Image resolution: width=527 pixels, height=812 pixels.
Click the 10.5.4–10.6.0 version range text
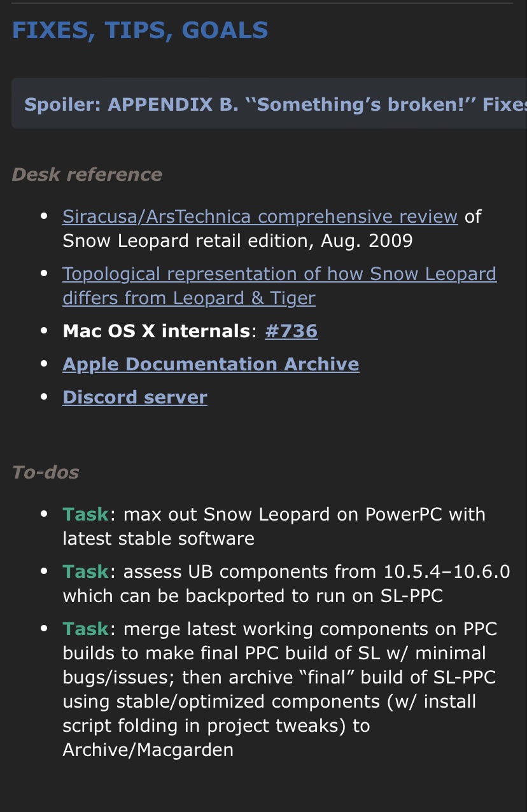[447, 571]
